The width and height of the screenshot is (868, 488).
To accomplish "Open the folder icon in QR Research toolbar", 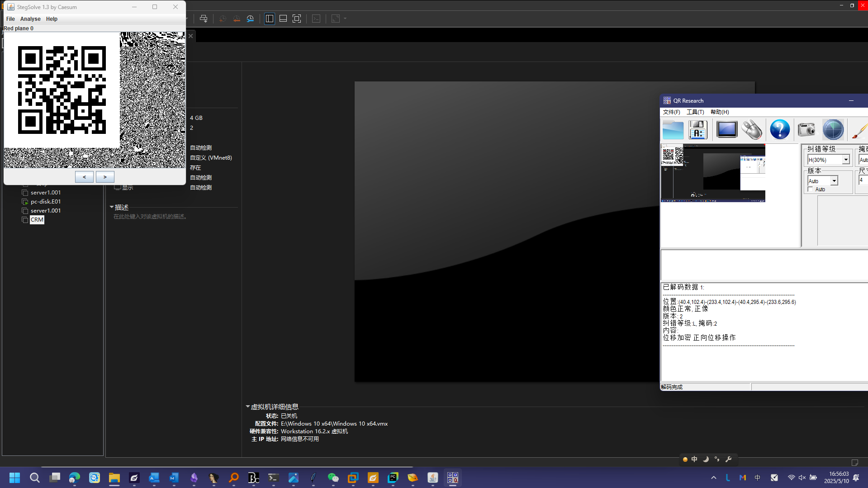I will [x=673, y=130].
